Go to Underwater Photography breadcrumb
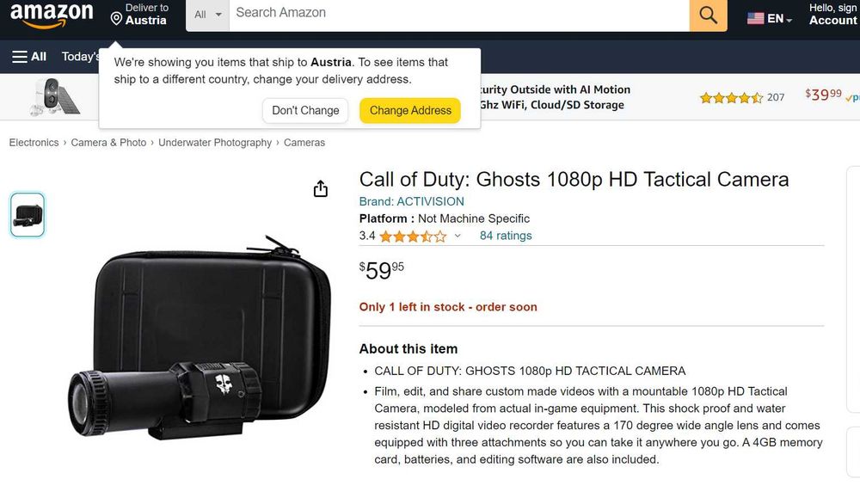The width and height of the screenshot is (860, 504). point(215,143)
